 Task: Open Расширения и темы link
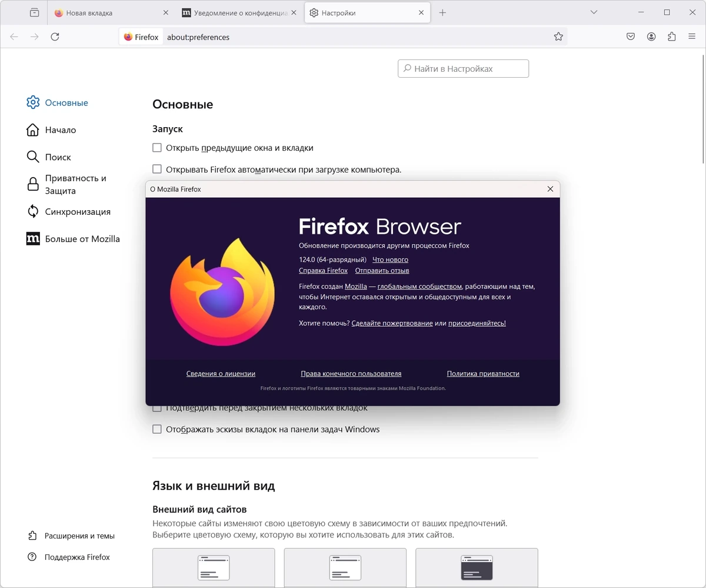pyautogui.click(x=72, y=536)
